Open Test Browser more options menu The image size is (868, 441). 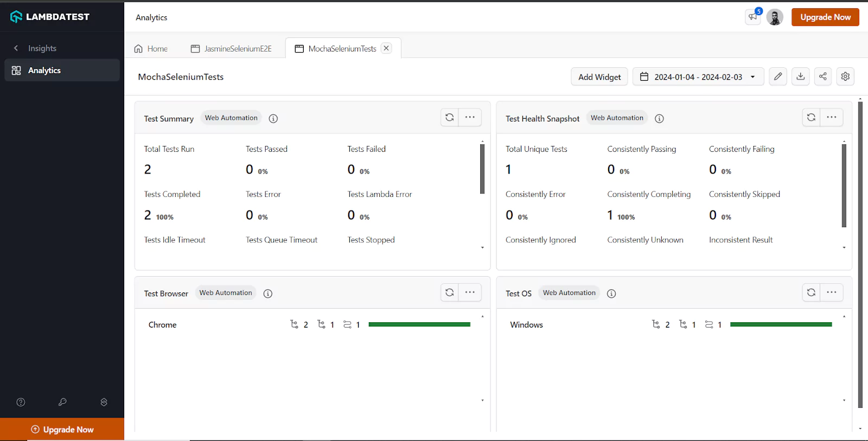point(470,292)
